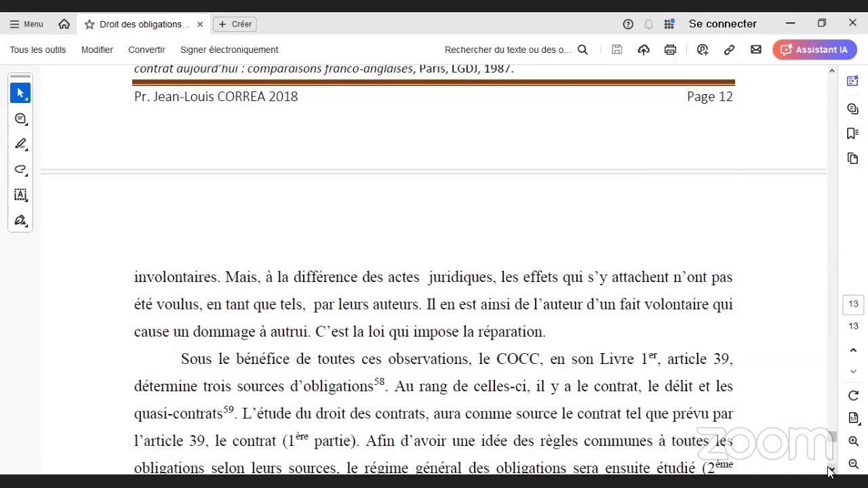The width and height of the screenshot is (868, 488).
Task: Rotate the page view
Action: 853,395
